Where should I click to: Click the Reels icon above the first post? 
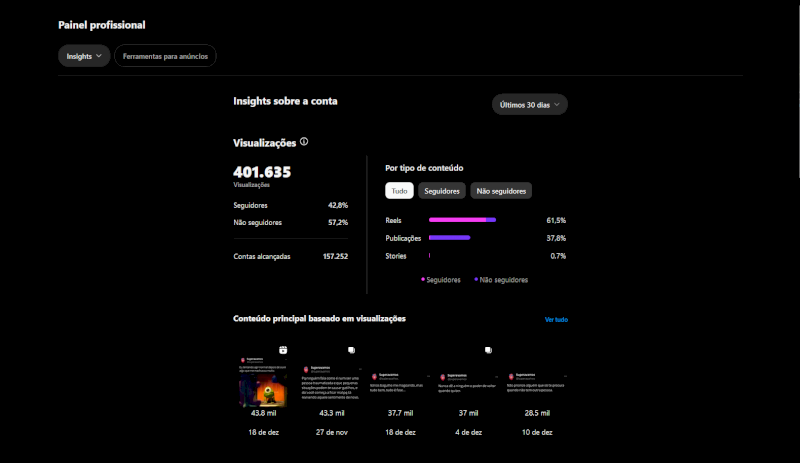click(x=284, y=350)
